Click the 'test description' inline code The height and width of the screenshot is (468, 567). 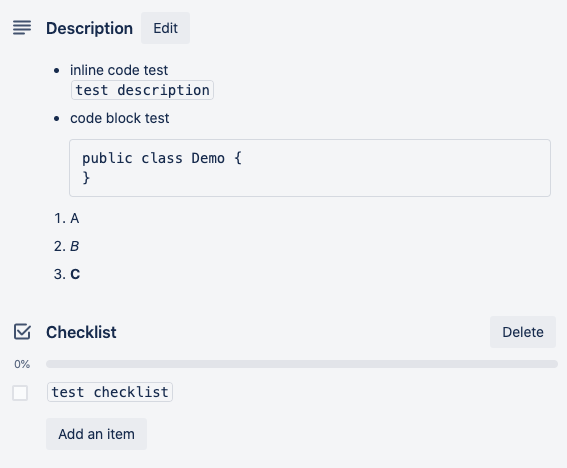(142, 90)
